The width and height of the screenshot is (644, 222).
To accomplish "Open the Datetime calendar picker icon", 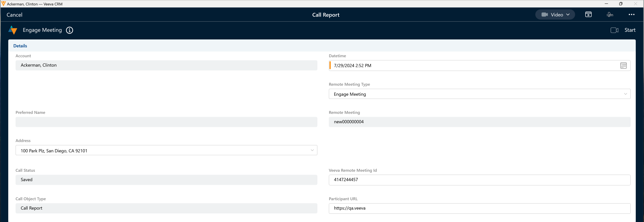I will click(x=623, y=66).
